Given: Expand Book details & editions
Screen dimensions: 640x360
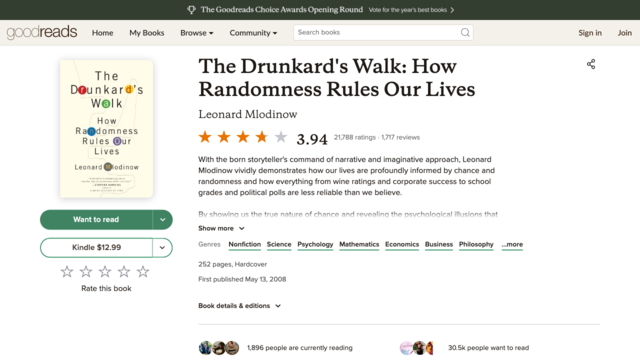Looking at the screenshot, I should click(x=239, y=306).
